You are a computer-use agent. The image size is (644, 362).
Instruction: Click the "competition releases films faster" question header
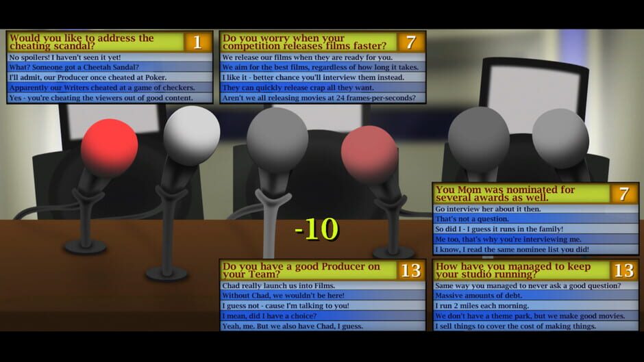(x=308, y=42)
